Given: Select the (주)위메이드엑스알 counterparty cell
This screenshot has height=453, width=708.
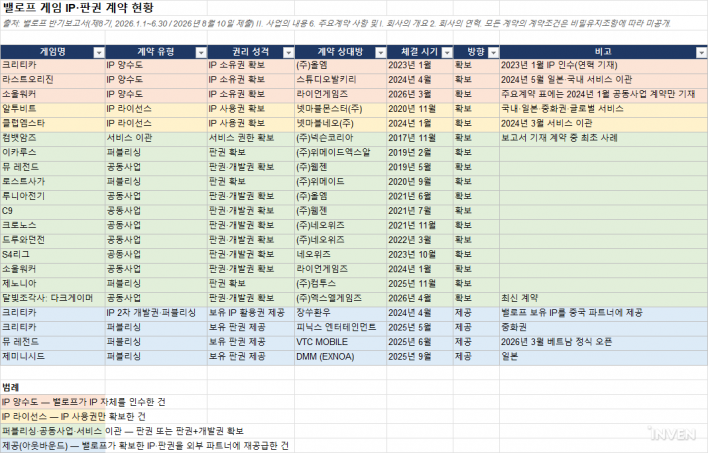Looking at the screenshot, I should pos(340,153).
